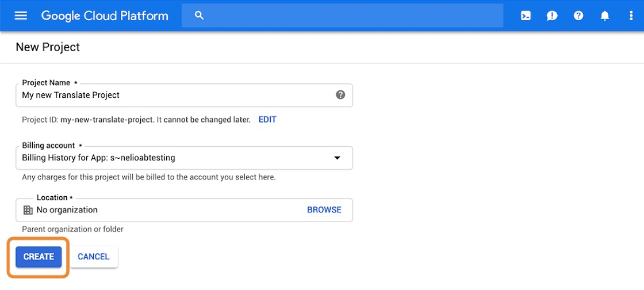Click the New Project page heading

pos(48,47)
